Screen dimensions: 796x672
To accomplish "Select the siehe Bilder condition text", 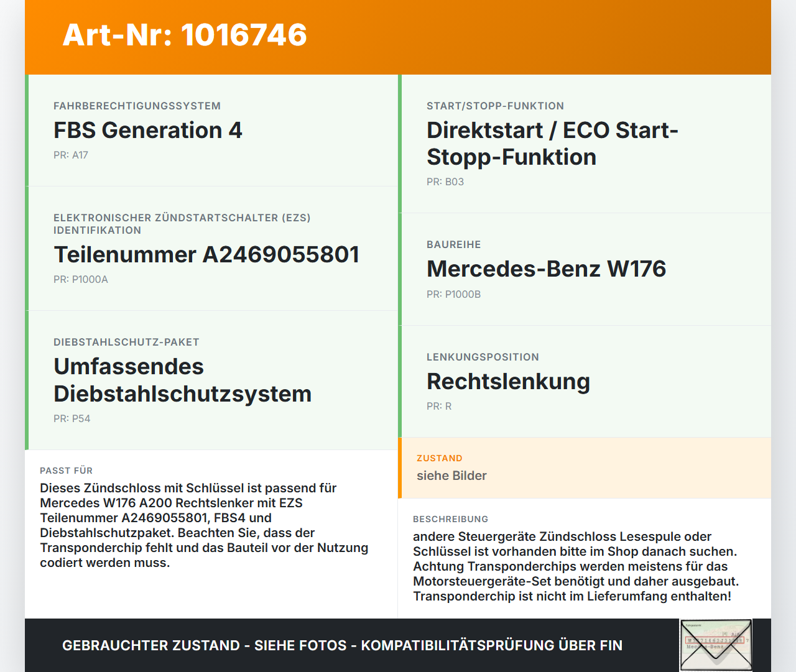I will click(x=451, y=476).
